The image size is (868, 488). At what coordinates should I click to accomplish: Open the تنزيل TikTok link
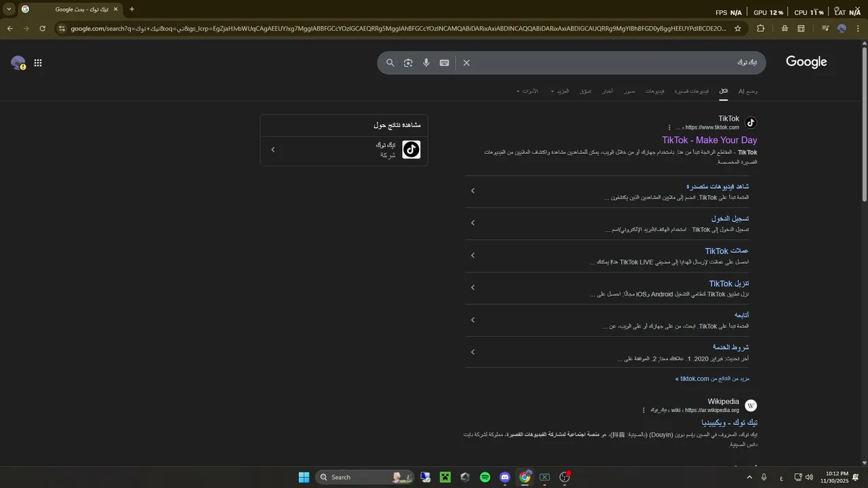[729, 283]
